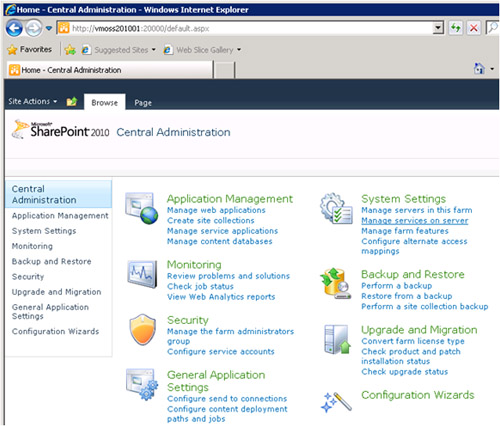Click Upgrade and Migration server icon
The image size is (500, 426).
click(x=337, y=339)
